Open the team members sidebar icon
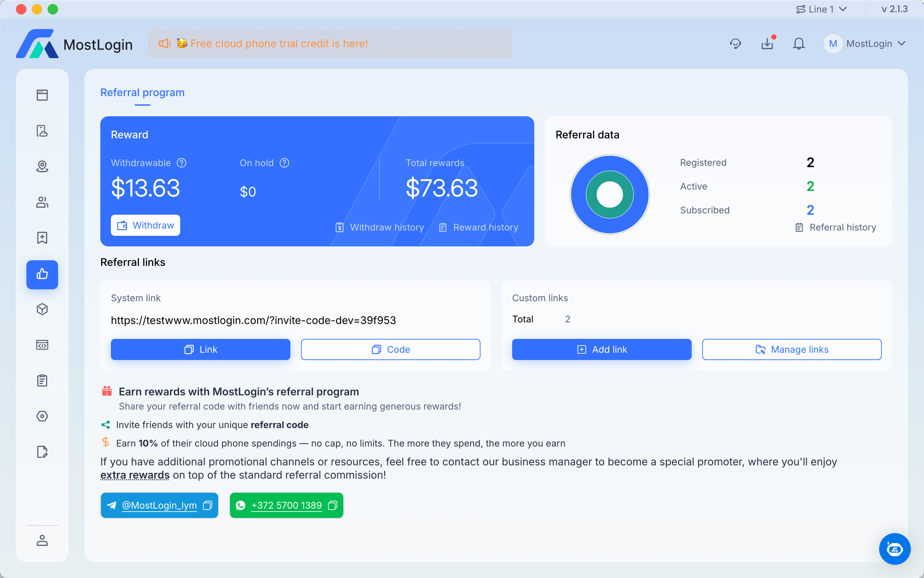Image resolution: width=924 pixels, height=578 pixels. pos(42,202)
